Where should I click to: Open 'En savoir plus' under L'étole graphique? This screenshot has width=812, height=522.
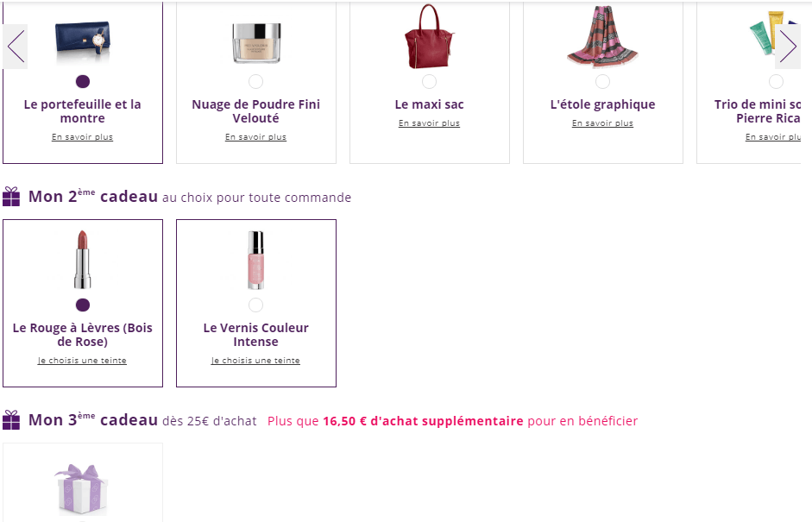[602, 123]
